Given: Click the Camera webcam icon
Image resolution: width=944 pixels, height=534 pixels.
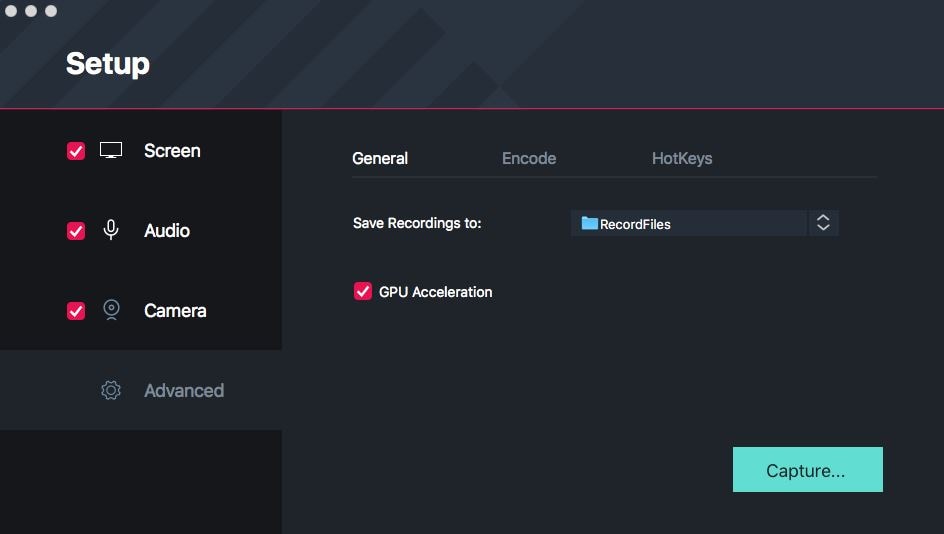Looking at the screenshot, I should click(111, 310).
